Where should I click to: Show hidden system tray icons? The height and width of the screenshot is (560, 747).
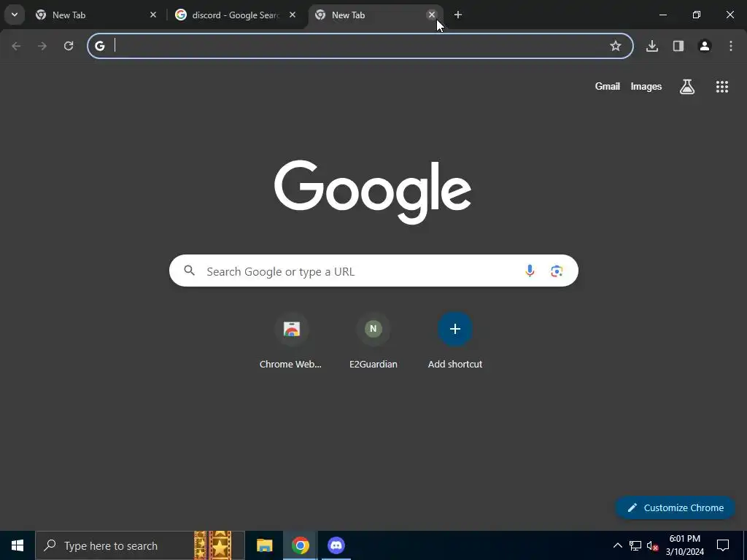pos(617,545)
